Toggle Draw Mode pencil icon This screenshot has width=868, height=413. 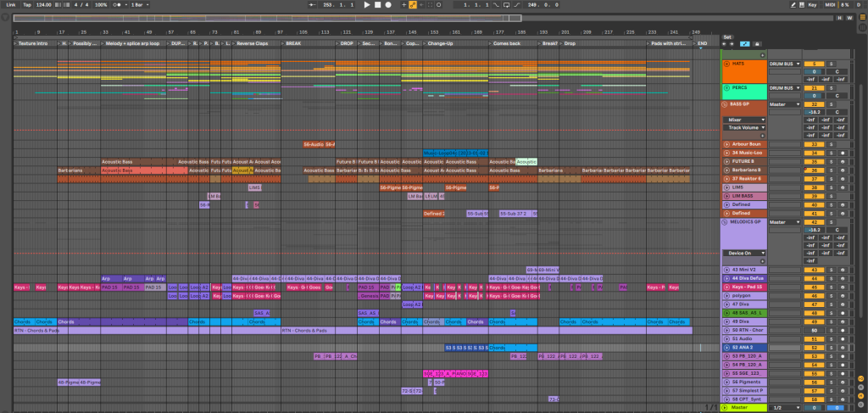(793, 4)
